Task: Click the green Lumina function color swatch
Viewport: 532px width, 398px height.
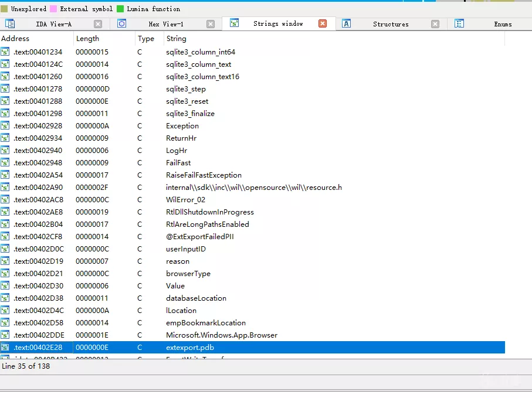Action: [x=120, y=9]
